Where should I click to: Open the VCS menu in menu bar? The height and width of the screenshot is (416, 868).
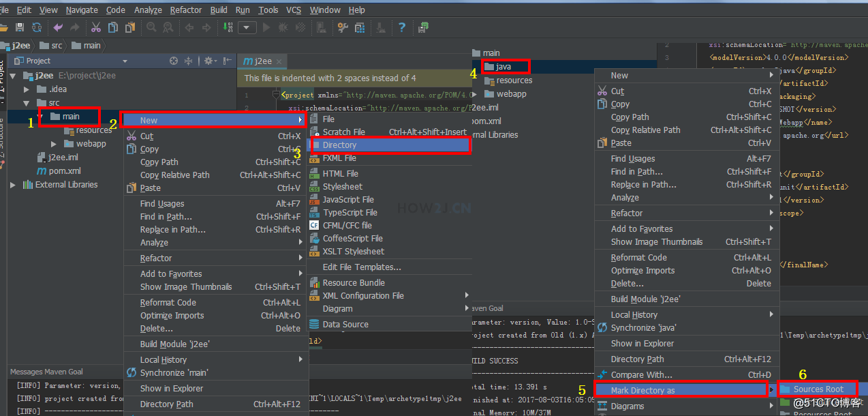point(294,10)
